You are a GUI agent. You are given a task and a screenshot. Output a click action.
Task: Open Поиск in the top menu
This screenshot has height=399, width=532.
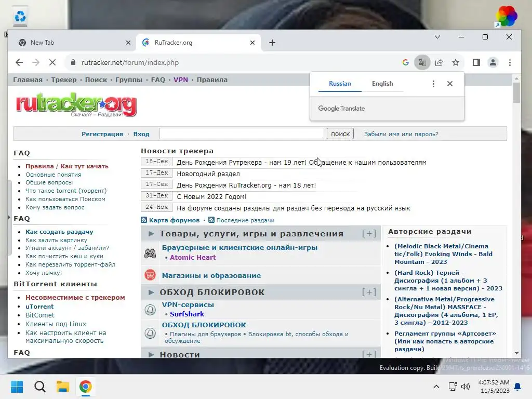click(96, 79)
